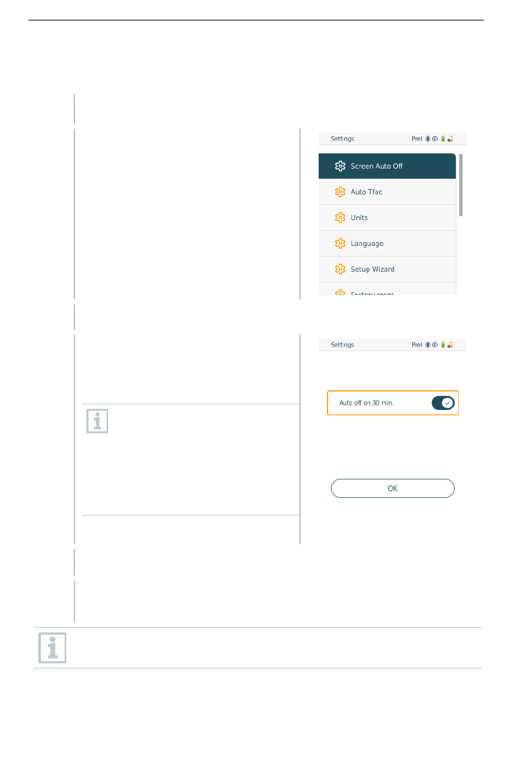Click the gear icon next to Units
This screenshot has height=779, width=532.
[340, 218]
